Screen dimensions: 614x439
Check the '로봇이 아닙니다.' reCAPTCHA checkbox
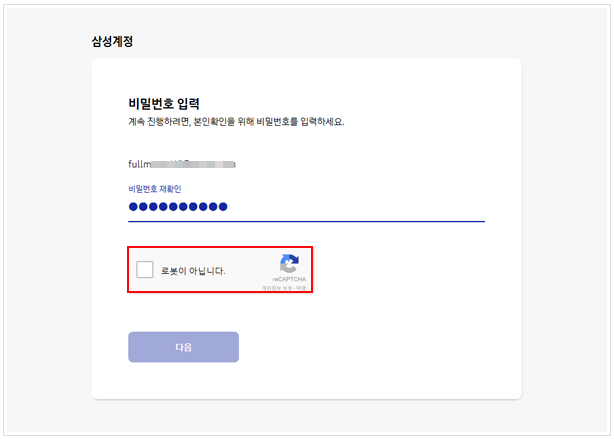[x=144, y=270]
